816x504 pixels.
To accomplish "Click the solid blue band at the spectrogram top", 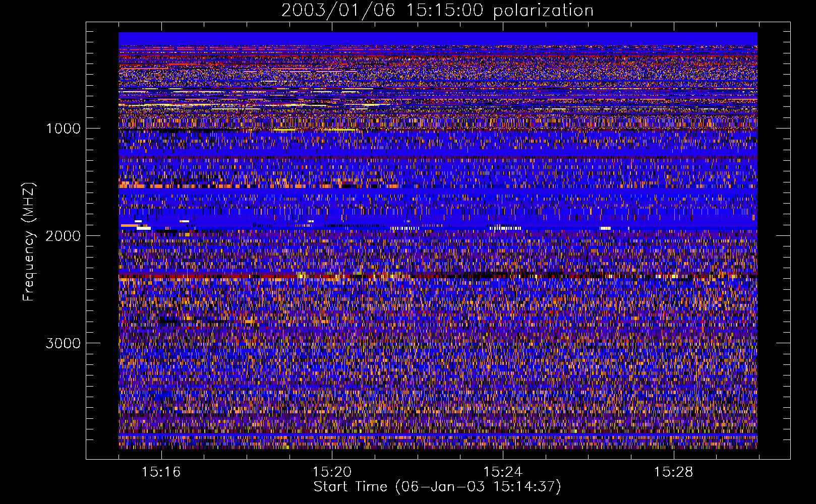I will (x=438, y=39).
